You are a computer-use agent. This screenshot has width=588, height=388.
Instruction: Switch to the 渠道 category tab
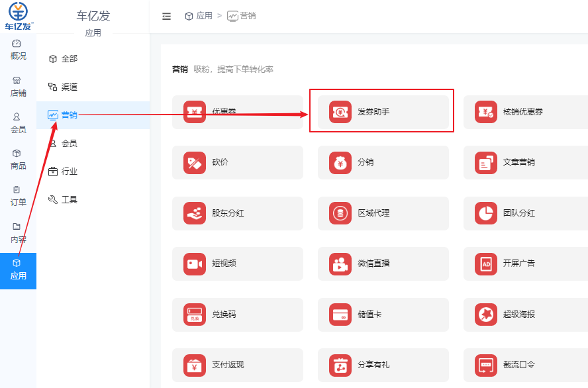click(x=69, y=86)
